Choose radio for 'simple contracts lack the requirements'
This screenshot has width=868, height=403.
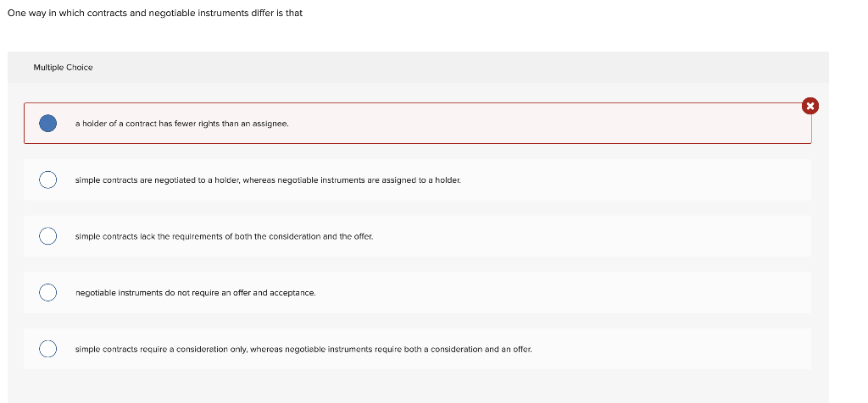48,236
